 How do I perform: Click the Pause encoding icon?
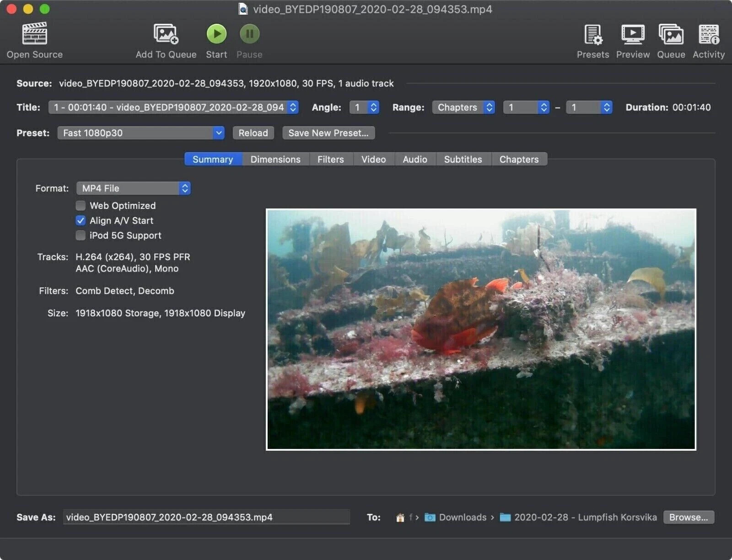[249, 33]
